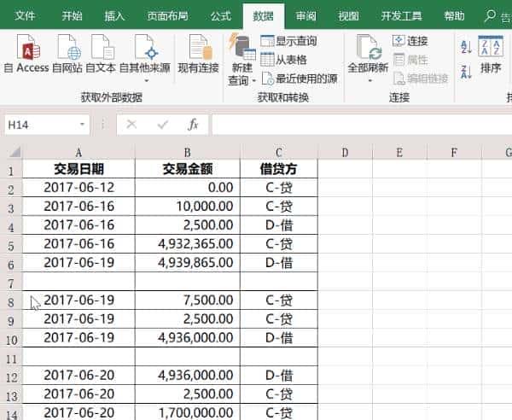Click the select-all corner triangle

click(x=14, y=152)
